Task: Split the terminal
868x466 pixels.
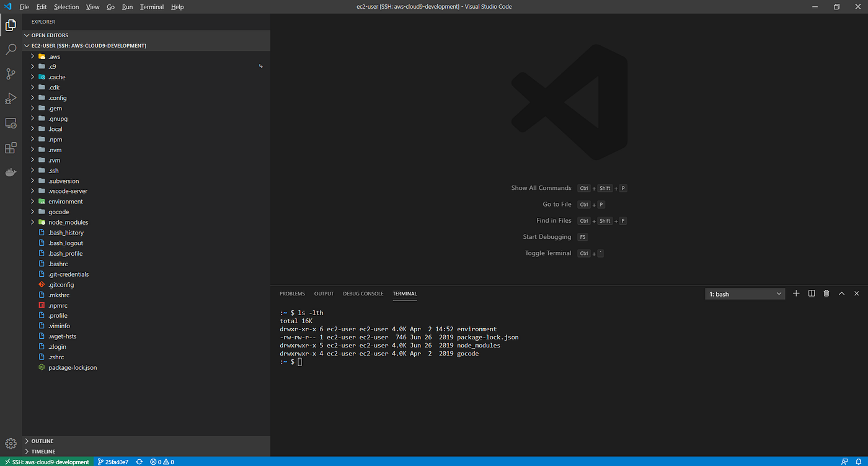Action: 811,293
